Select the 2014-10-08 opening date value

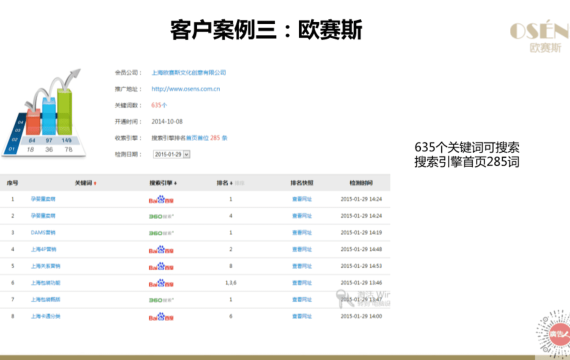coord(167,121)
